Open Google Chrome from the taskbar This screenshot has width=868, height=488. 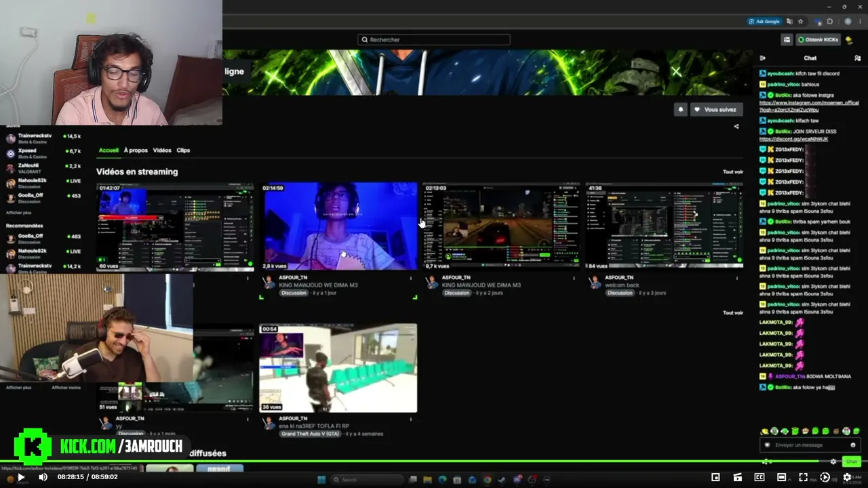click(x=487, y=480)
